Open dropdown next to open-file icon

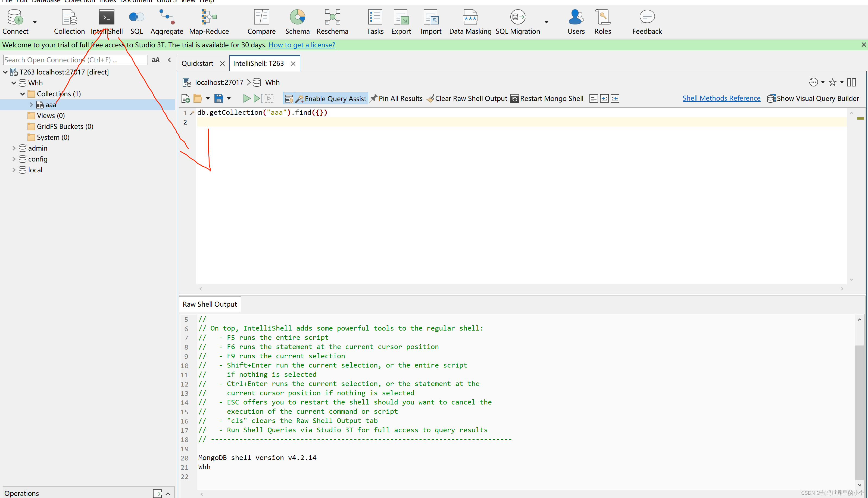(208, 98)
